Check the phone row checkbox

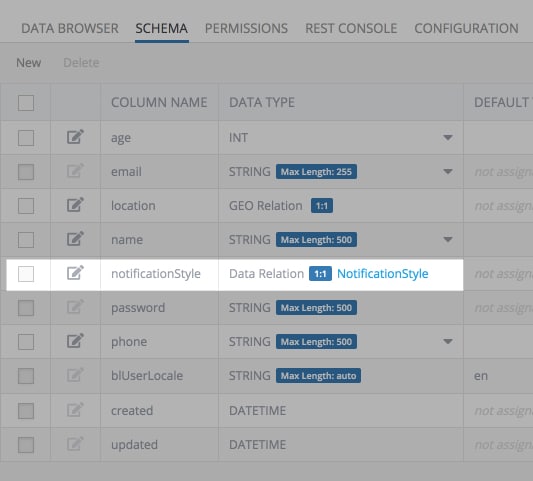(x=26, y=342)
